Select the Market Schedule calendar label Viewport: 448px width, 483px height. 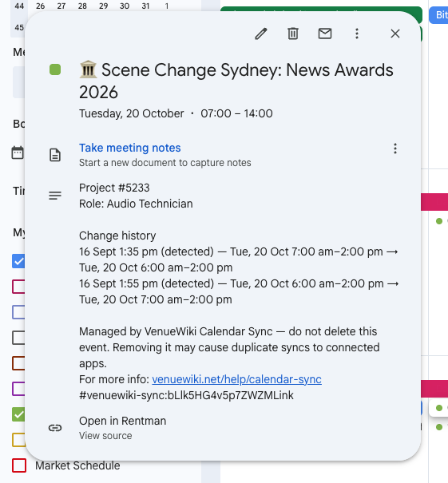pyautogui.click(x=77, y=465)
